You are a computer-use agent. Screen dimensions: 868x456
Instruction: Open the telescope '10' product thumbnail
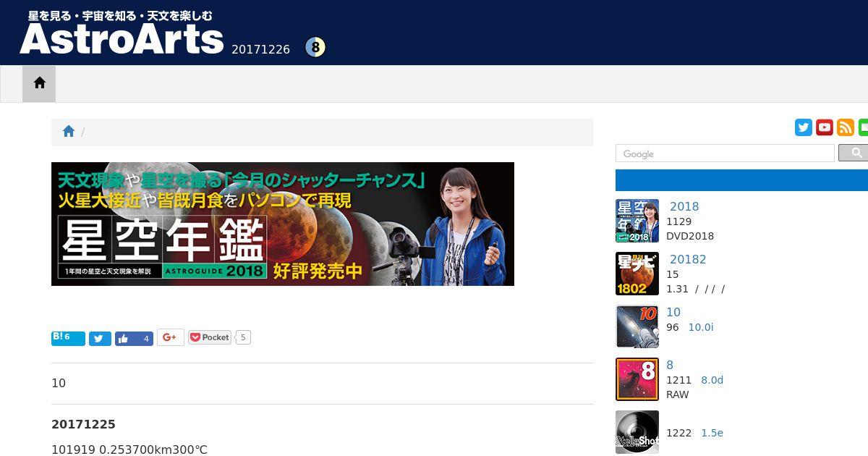pyautogui.click(x=637, y=326)
